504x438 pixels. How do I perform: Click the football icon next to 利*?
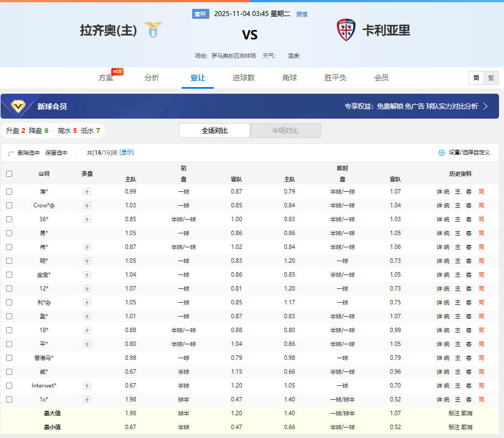click(x=48, y=303)
